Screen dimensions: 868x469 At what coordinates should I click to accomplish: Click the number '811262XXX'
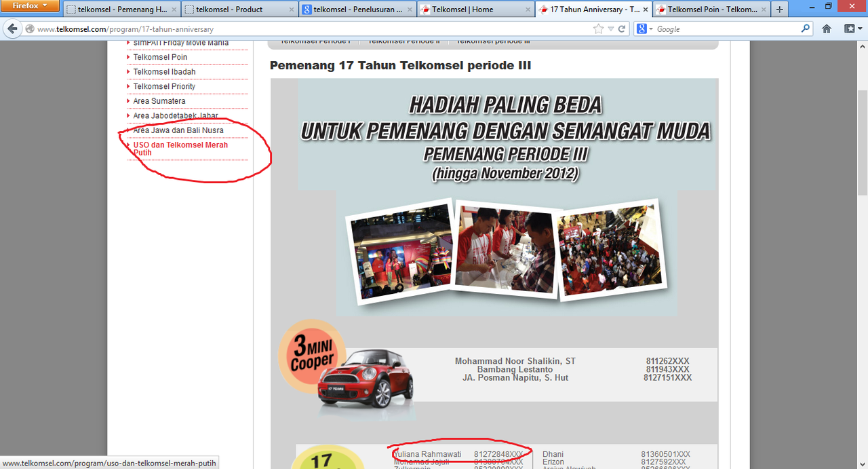[x=668, y=361]
